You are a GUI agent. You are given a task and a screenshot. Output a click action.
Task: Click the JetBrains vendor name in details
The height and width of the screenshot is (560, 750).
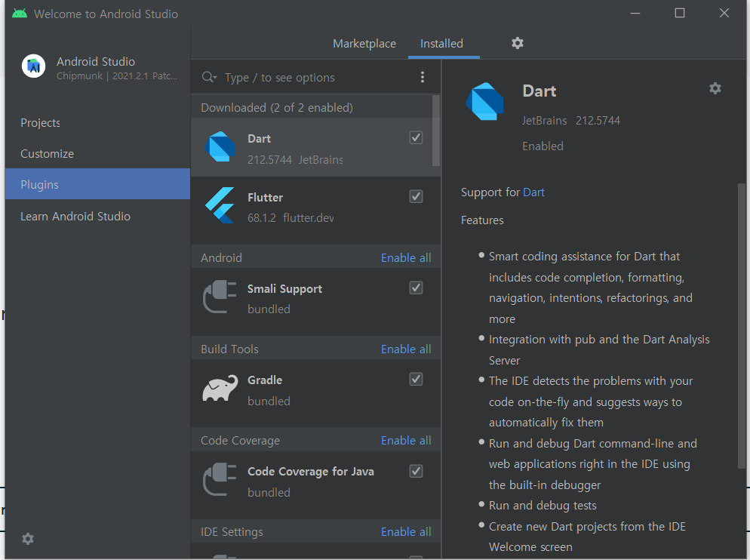544,121
